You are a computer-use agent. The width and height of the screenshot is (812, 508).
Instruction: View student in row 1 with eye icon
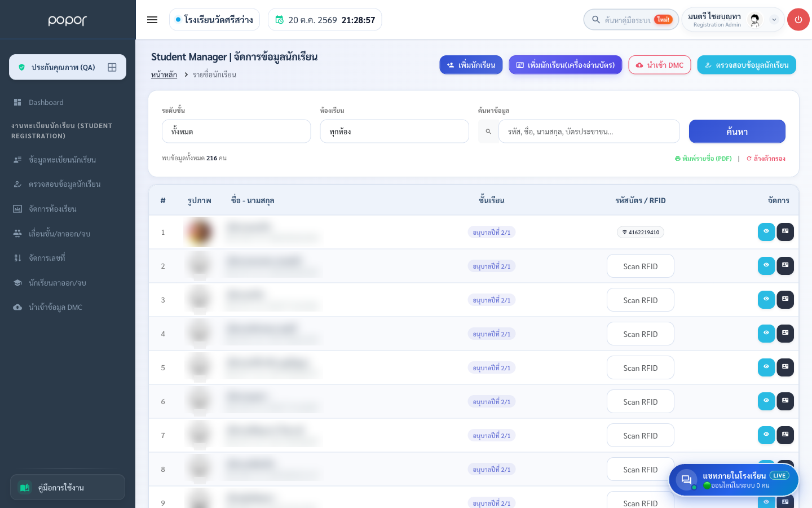pyautogui.click(x=766, y=231)
